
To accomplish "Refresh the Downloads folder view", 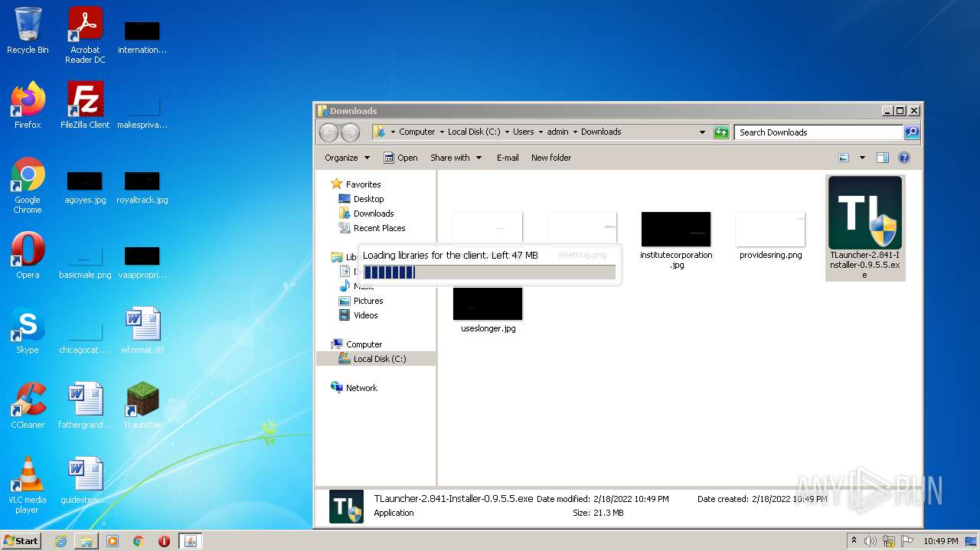I will point(721,132).
